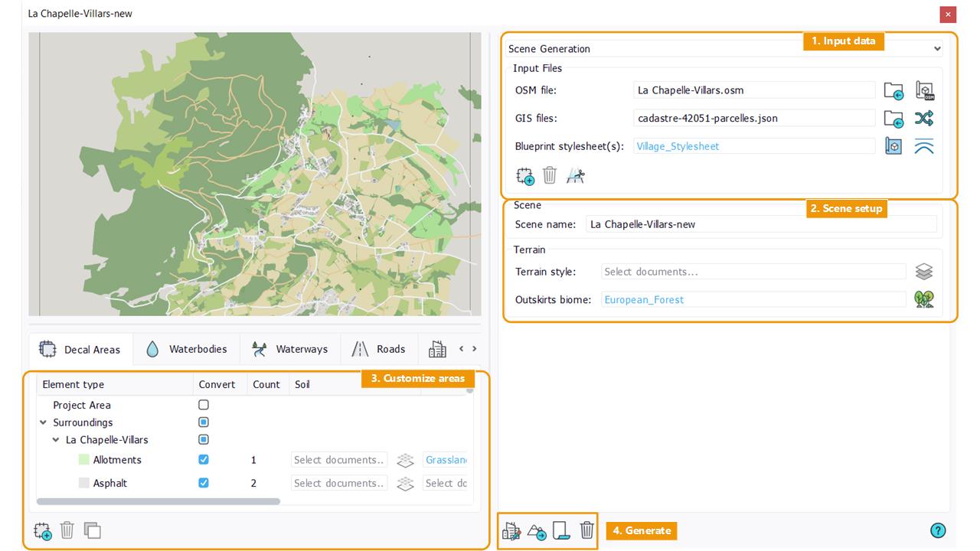Screen dimensions: 980x551
Task: Click the Outskirts biome trees icon
Action: point(924,299)
